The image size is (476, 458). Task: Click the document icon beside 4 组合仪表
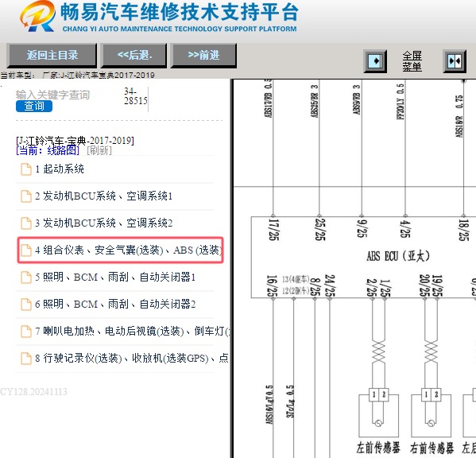[x=26, y=250]
